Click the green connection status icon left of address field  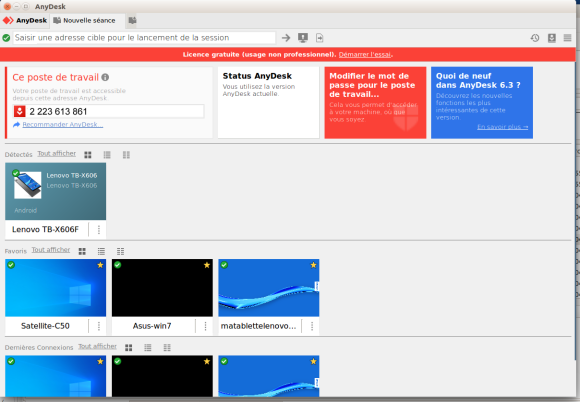coord(6,38)
